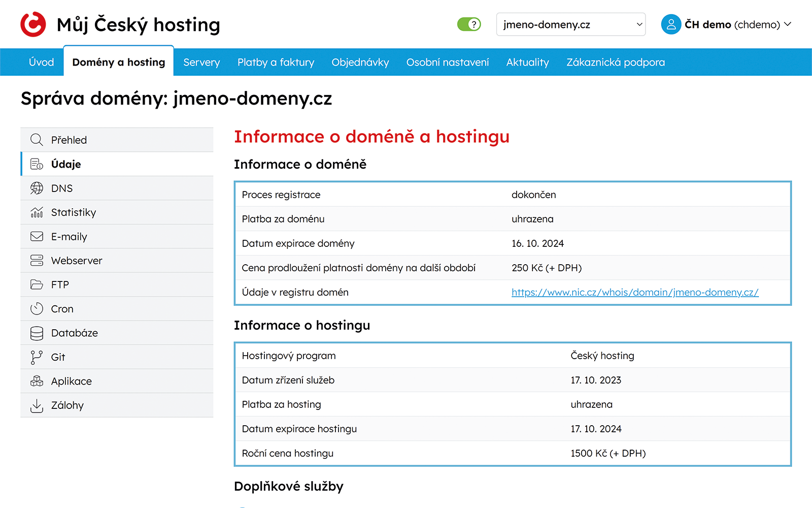Open Statistiky in the sidebar

[117, 212]
